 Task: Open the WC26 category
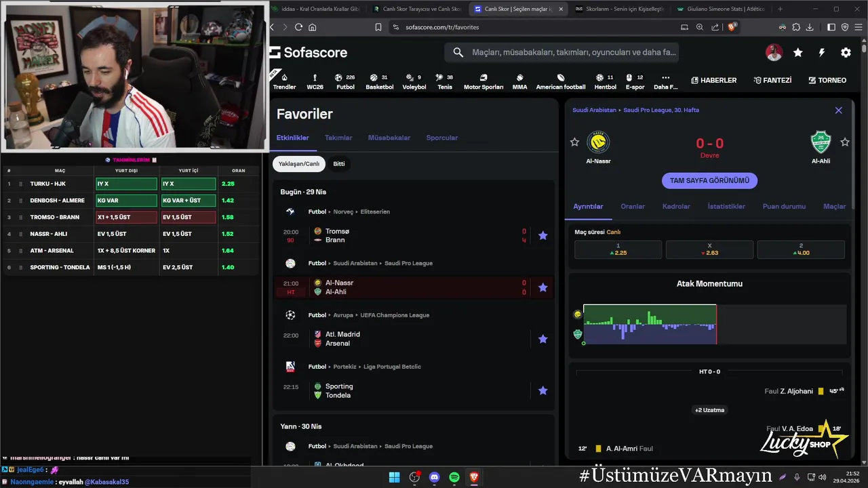315,81
